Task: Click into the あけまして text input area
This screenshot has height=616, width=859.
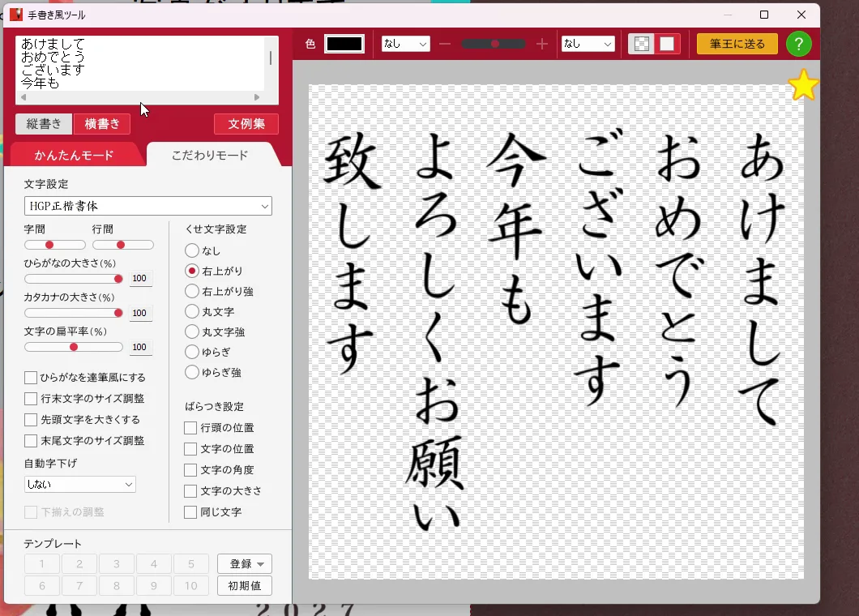Action: coord(139,63)
